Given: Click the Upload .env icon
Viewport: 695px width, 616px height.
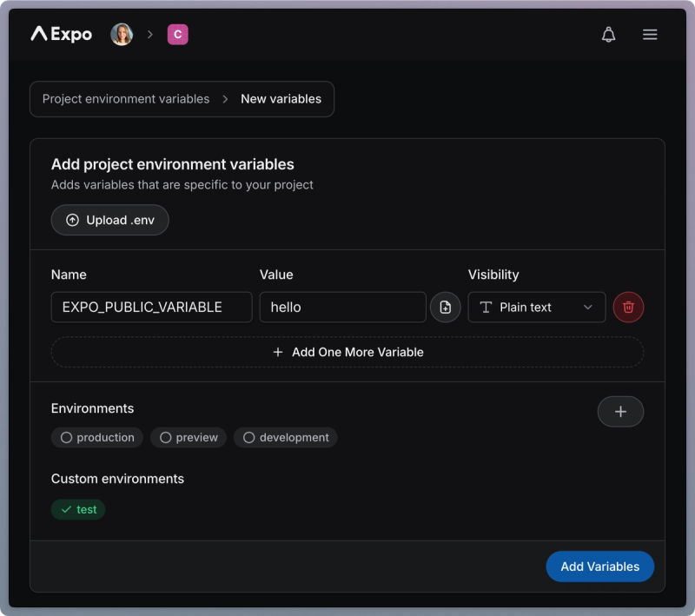Looking at the screenshot, I should click(73, 220).
